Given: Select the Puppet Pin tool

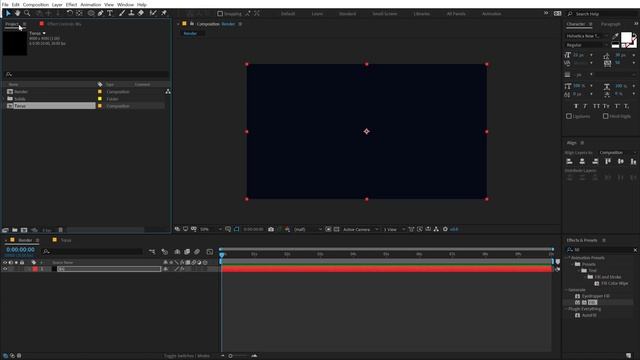Looking at the screenshot, I should click(164, 13).
